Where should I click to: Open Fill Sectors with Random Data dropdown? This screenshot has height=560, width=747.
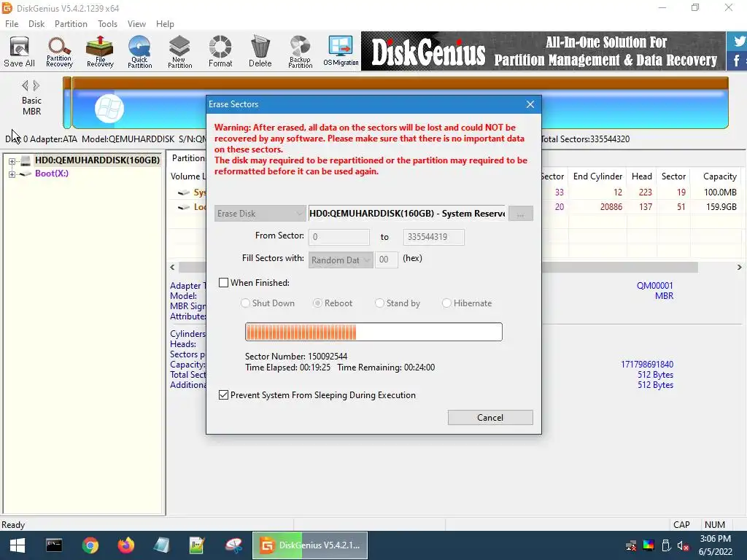[341, 260]
